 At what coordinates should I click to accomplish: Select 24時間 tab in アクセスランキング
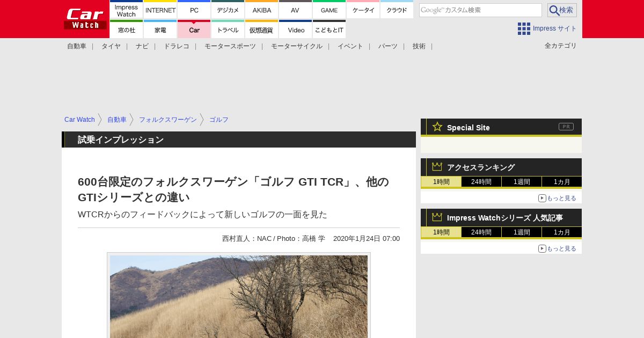tap(481, 181)
